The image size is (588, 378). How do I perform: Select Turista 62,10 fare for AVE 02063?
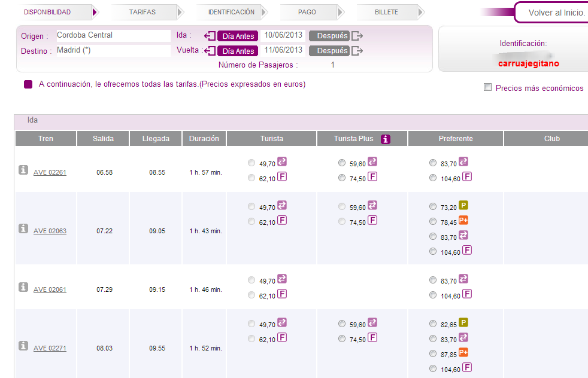pos(251,221)
